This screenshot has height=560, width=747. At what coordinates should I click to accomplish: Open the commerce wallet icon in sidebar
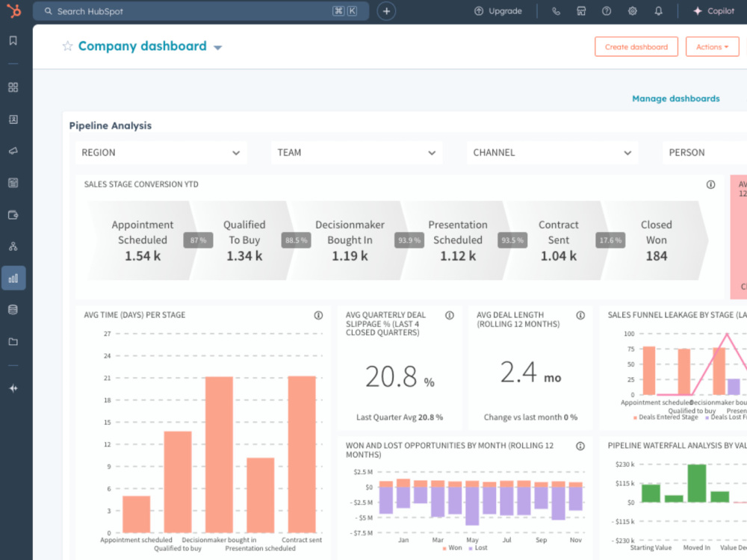pyautogui.click(x=13, y=215)
